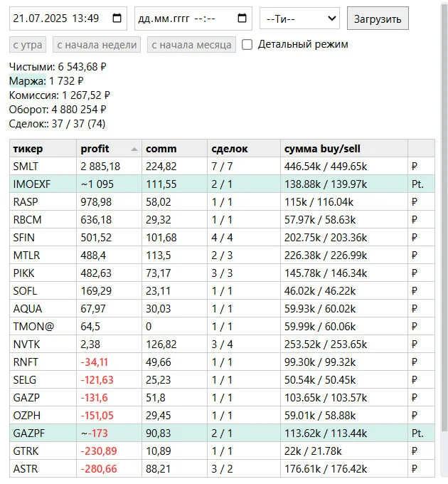Viewport: 448px width, 484px height.
Task: Select the с утра quick filter
Action: 28,45
